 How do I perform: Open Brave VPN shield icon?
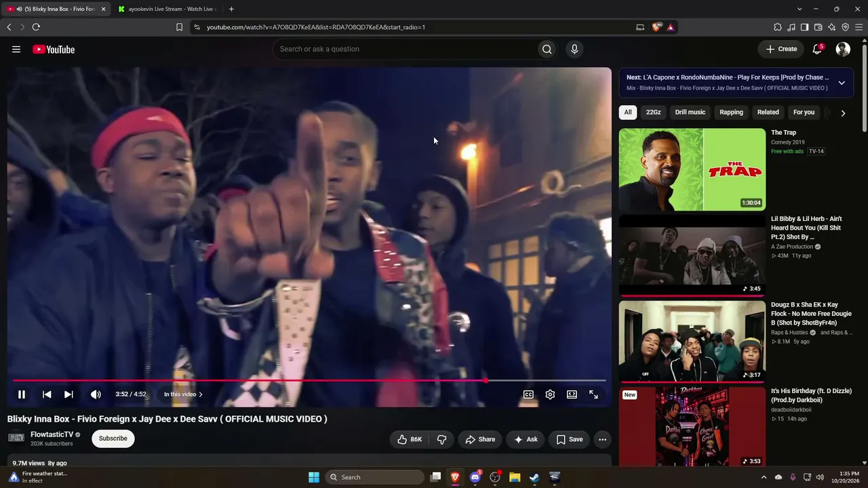846,27
